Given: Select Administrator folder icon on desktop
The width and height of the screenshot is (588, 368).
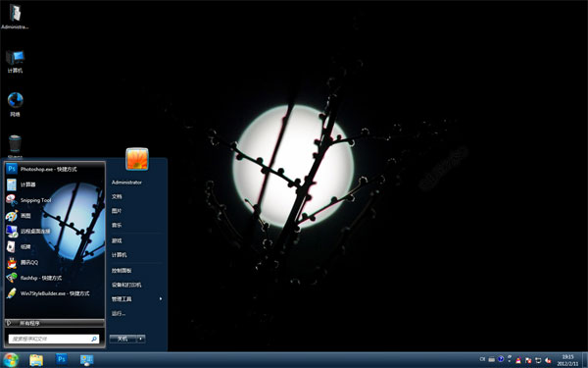Looking at the screenshot, I should pos(15,17).
